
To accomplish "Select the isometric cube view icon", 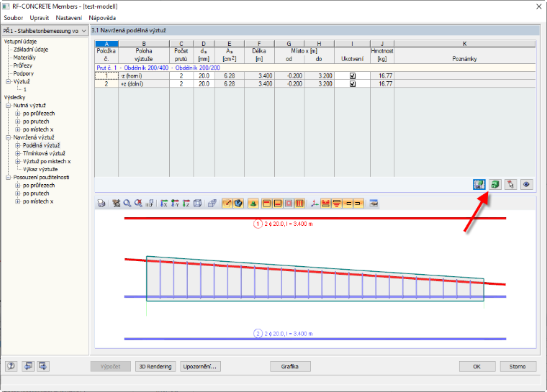I will point(197,204).
